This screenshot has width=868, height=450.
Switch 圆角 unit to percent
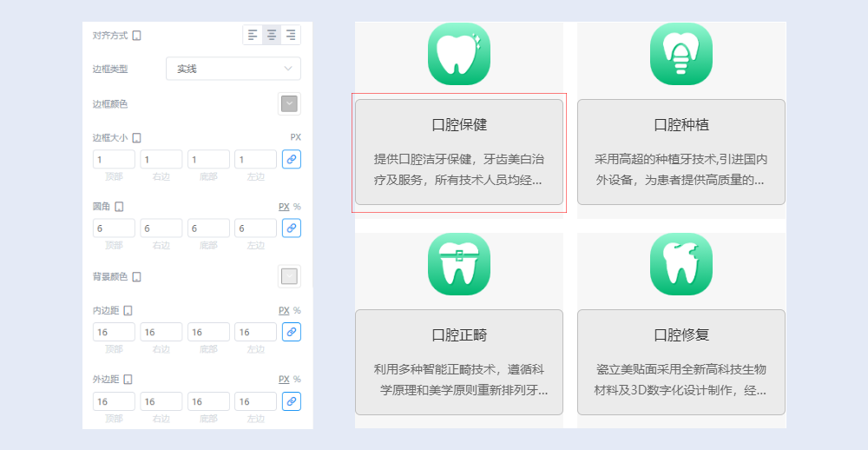297,207
